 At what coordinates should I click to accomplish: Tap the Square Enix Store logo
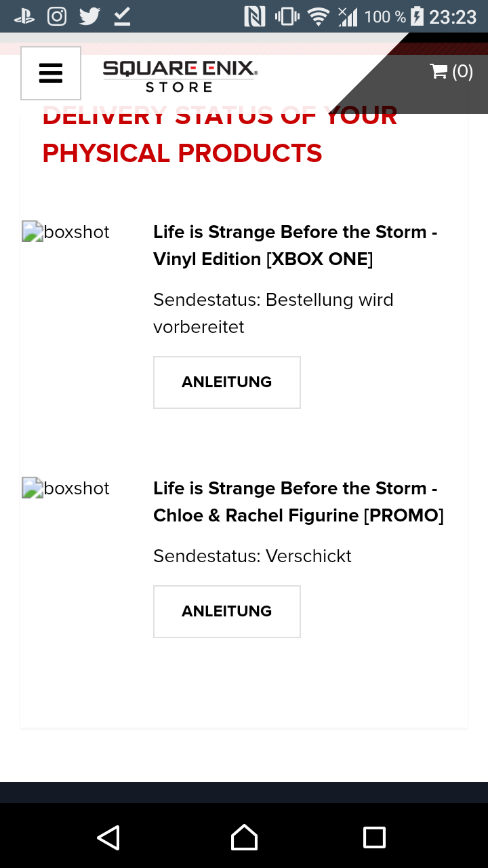coord(180,76)
